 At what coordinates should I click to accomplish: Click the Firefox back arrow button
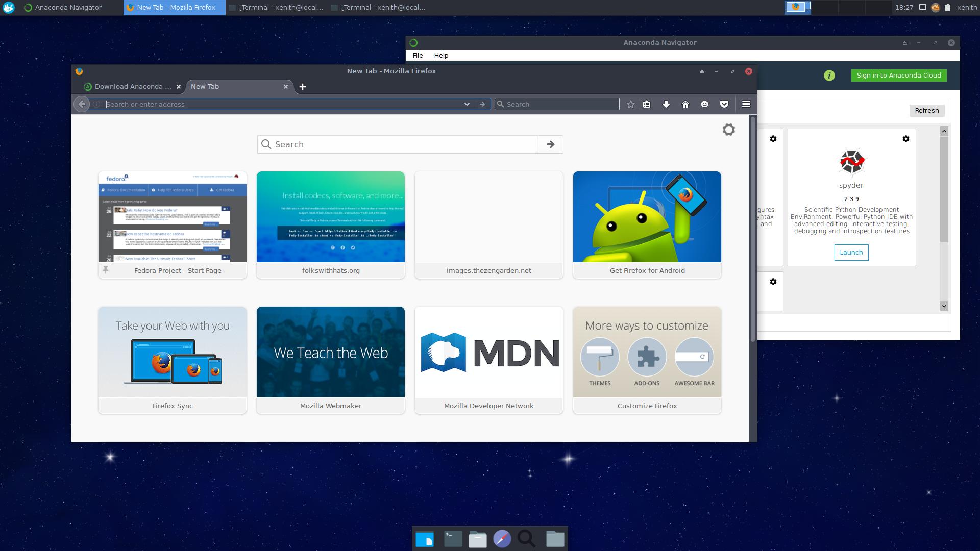point(82,104)
